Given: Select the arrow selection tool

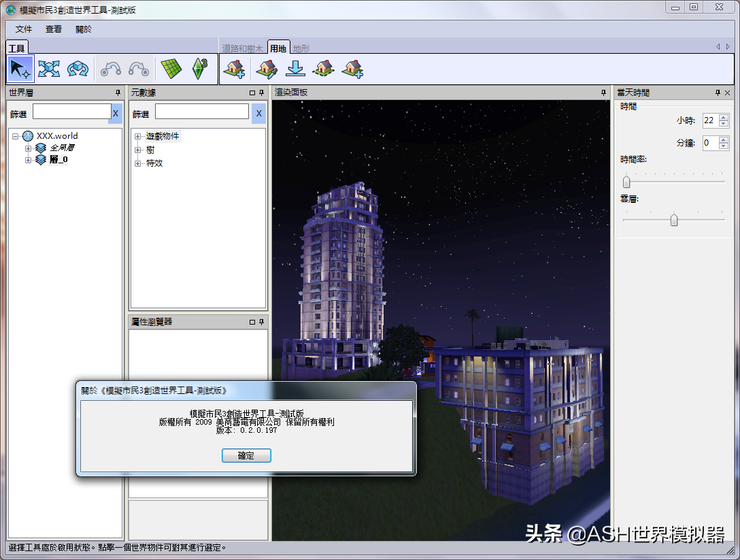Looking at the screenshot, I should [x=20, y=69].
